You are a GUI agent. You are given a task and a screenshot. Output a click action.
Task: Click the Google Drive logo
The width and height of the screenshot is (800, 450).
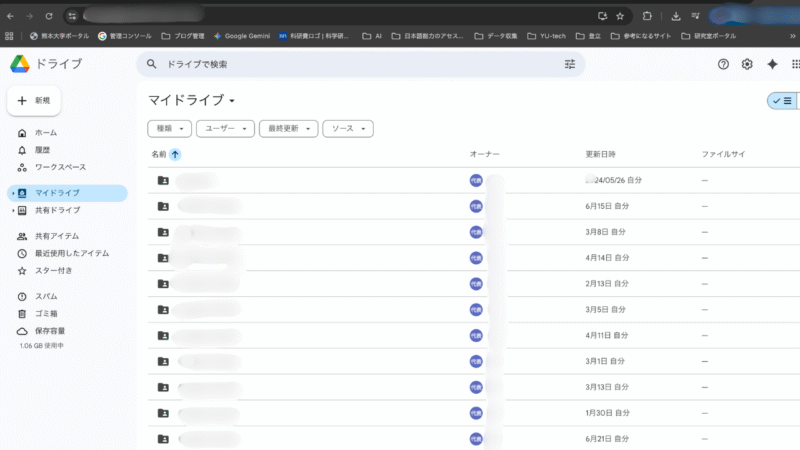point(20,64)
